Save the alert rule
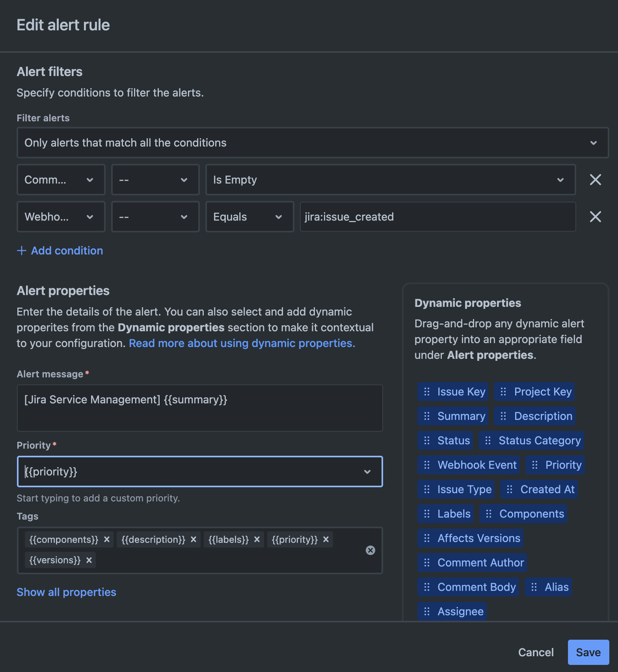The width and height of the screenshot is (618, 672). point(588,652)
